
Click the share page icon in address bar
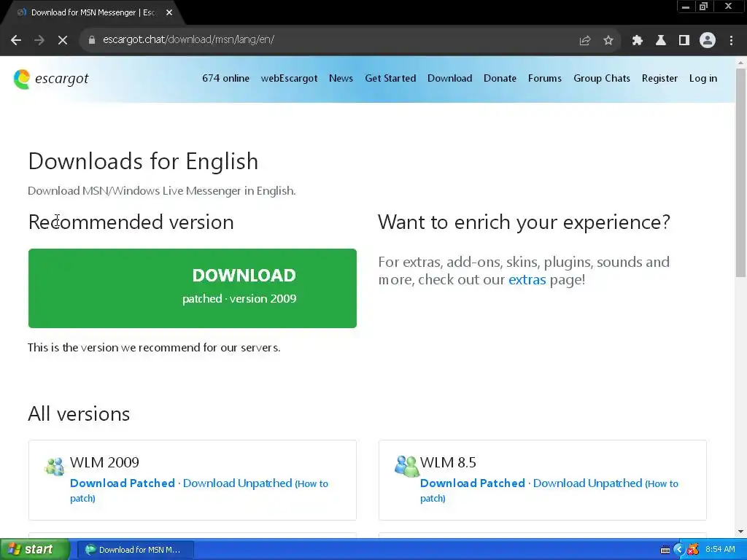click(x=584, y=41)
